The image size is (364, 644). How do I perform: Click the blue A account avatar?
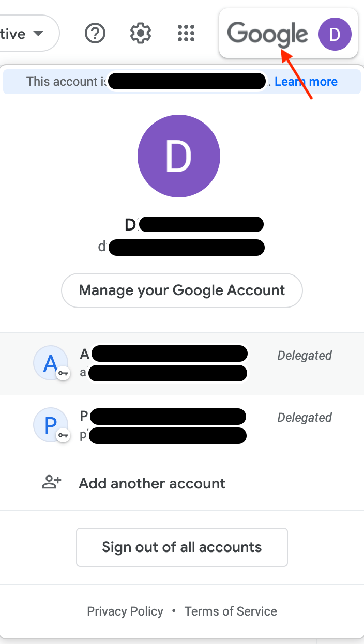click(x=51, y=362)
